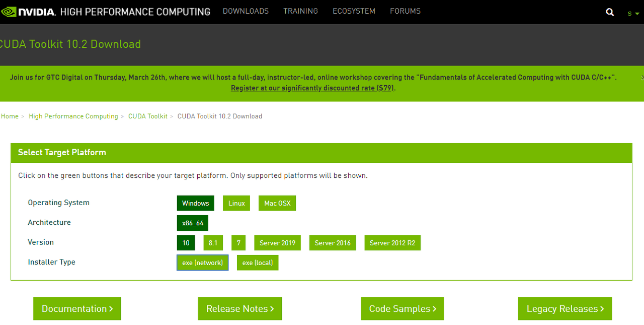Open the ECOSYSTEM menu

click(354, 11)
